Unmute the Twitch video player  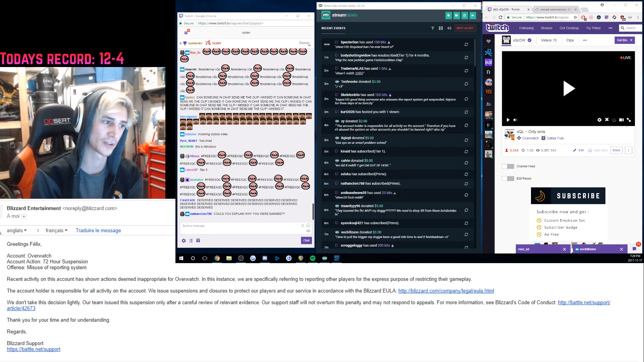click(x=516, y=120)
